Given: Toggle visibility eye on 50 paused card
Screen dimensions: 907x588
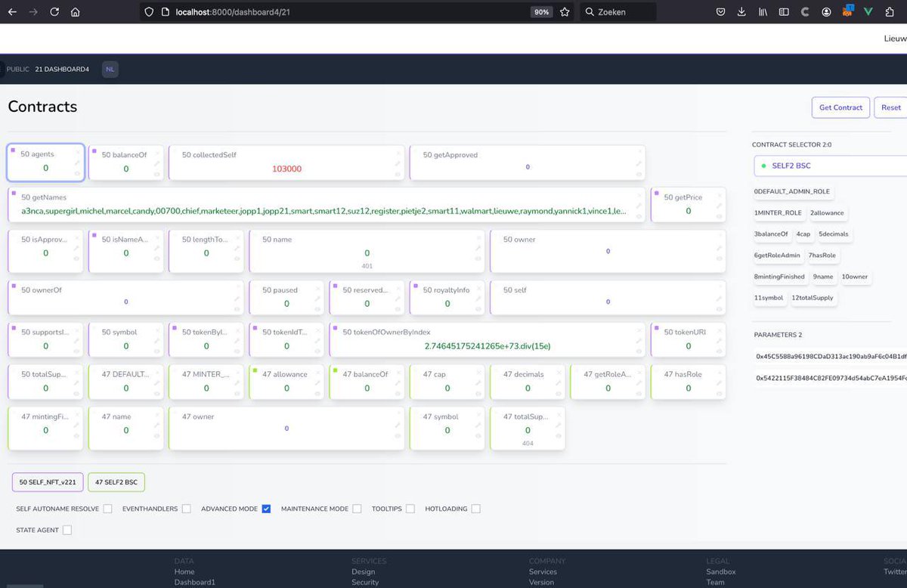Looking at the screenshot, I should (317, 309).
